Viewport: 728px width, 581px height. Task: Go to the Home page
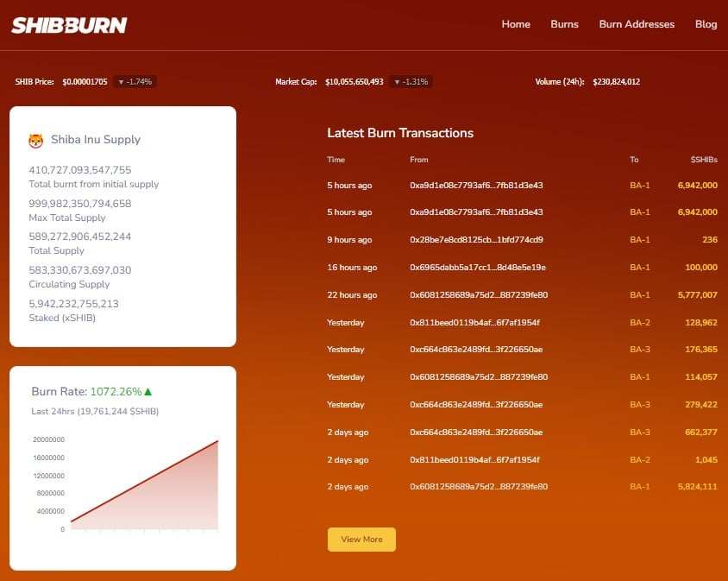pos(516,24)
